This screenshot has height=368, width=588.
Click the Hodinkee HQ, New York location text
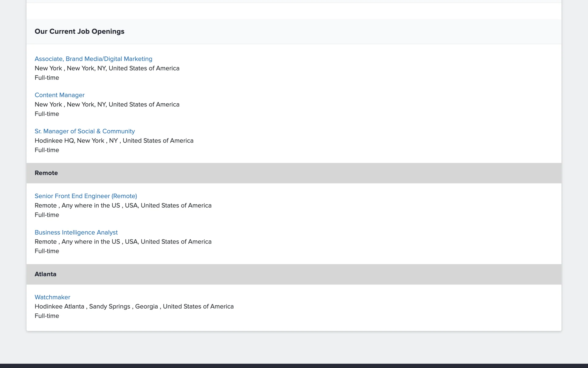(x=114, y=141)
